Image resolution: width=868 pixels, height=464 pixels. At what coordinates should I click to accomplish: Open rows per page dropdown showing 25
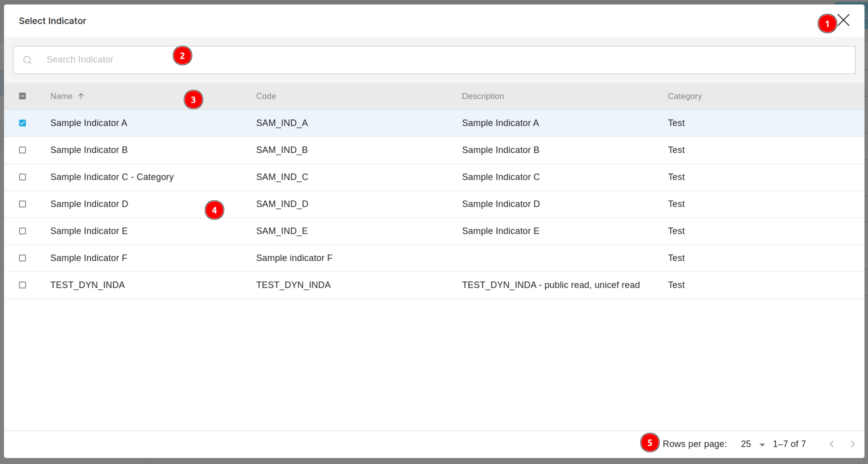(752, 444)
